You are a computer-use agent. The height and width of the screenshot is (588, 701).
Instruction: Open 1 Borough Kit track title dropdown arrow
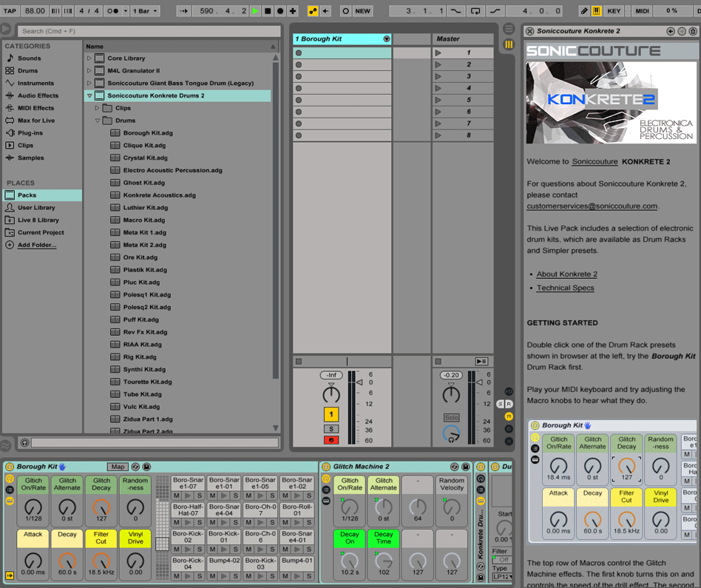(x=387, y=39)
